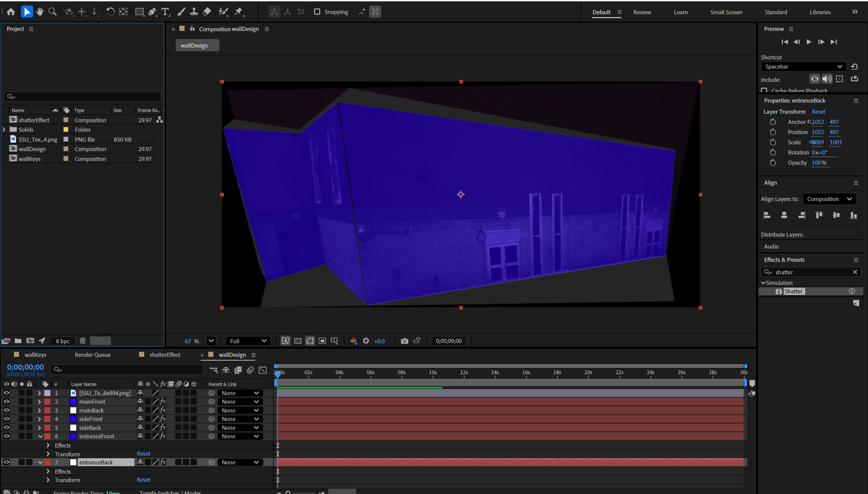Viewport: 868px width, 494px height.
Task: Select the Puppet Pin tool
Action: [x=239, y=12]
